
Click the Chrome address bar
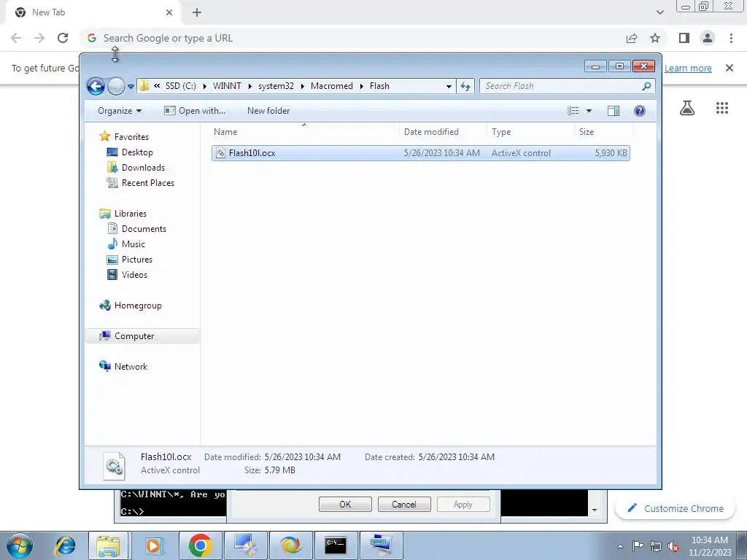tap(352, 38)
